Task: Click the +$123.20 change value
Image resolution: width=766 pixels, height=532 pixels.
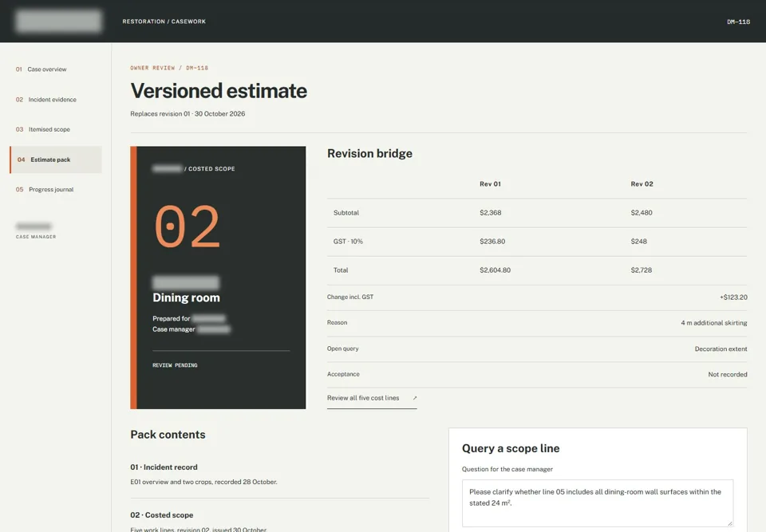Action: (733, 297)
